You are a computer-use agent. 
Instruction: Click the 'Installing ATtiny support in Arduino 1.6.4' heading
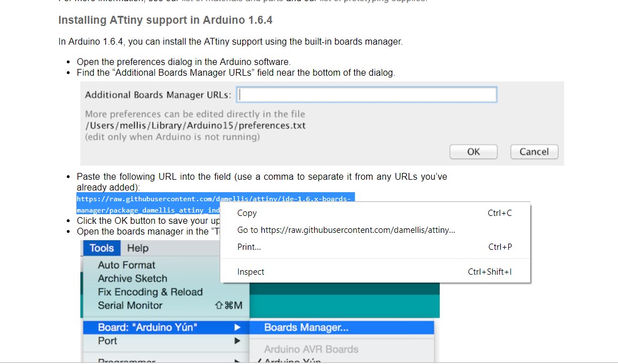[165, 20]
